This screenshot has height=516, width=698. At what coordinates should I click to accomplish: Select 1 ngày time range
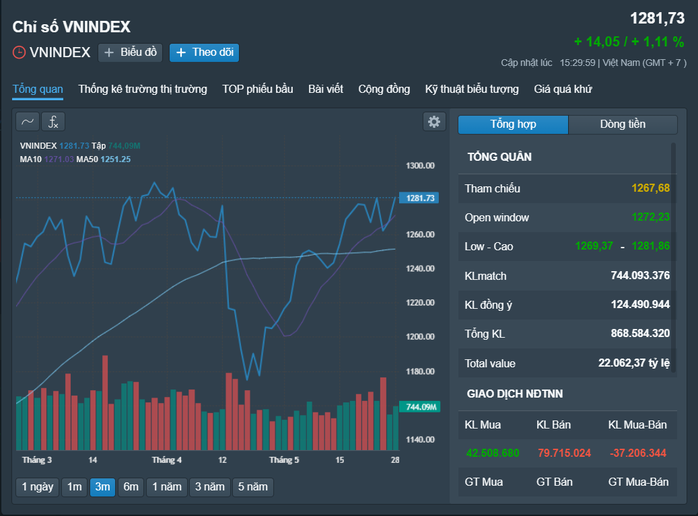pyautogui.click(x=37, y=487)
